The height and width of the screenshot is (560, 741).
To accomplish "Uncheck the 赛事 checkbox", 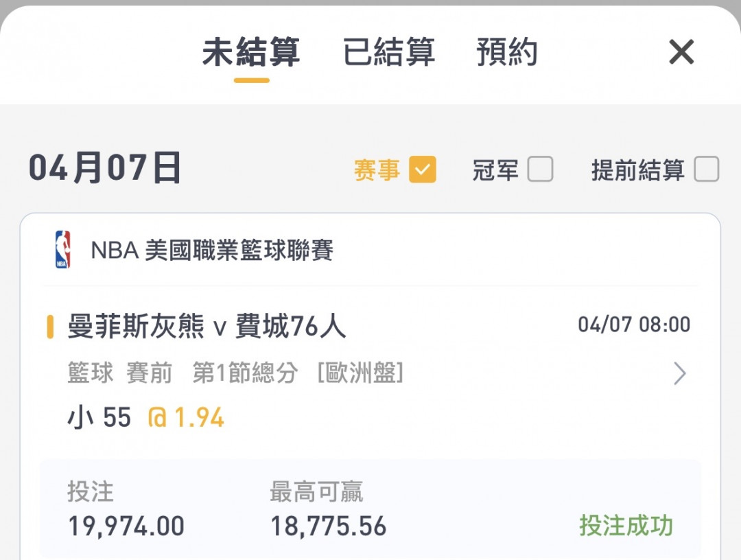I will pos(423,170).
